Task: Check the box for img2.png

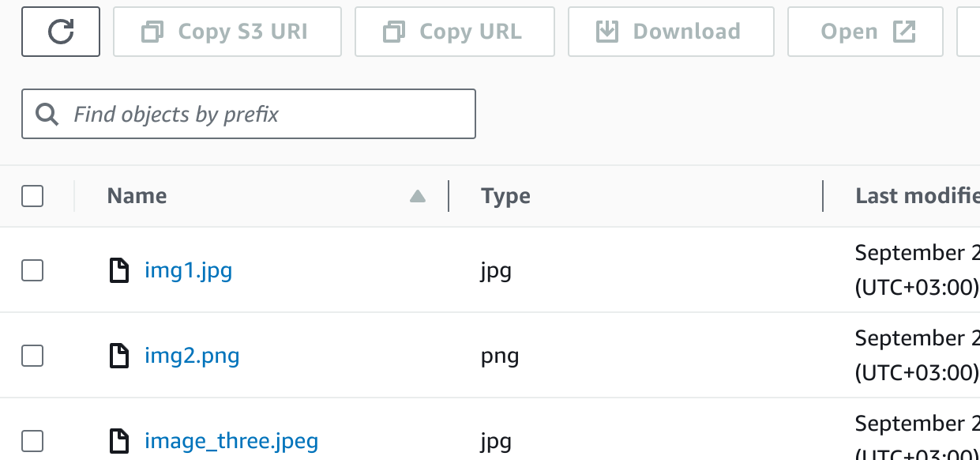Action: [32, 356]
